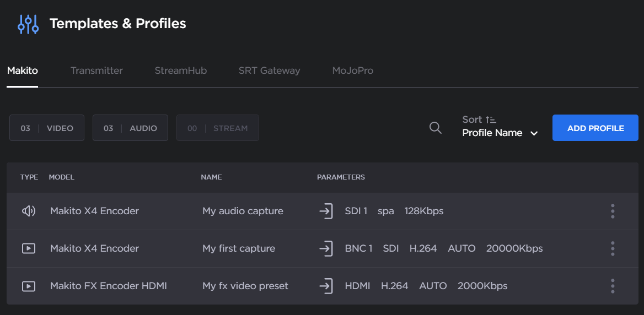Reverse sort order using the Sort arrow icon

point(491,120)
